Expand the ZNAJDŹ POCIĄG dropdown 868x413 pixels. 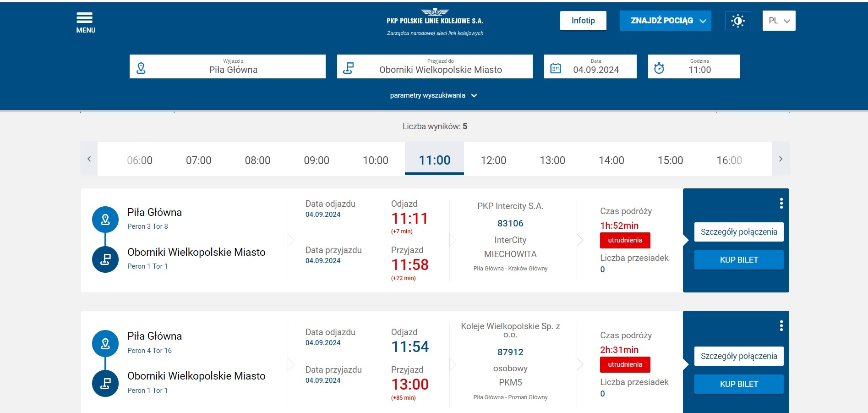(x=665, y=21)
